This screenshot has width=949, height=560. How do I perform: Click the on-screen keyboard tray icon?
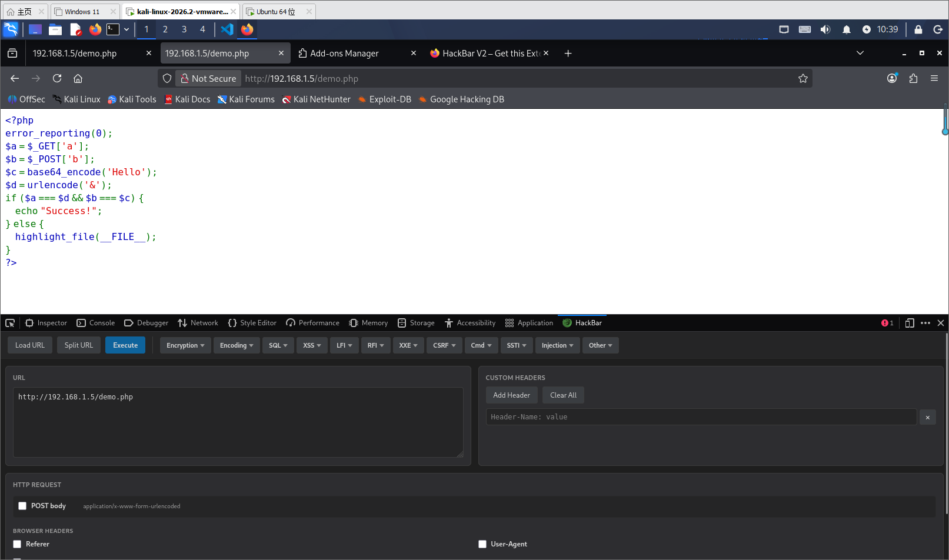point(805,29)
